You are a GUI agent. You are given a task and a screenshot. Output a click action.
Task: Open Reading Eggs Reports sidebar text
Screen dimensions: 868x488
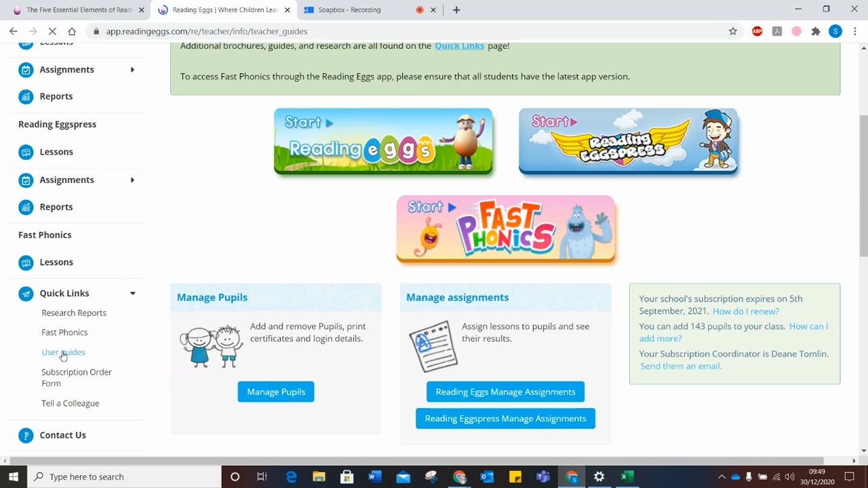click(x=56, y=96)
